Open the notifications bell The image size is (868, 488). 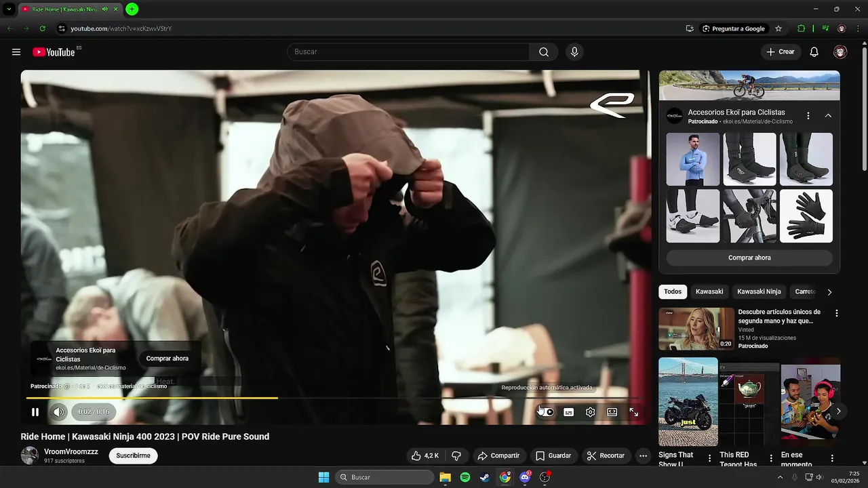click(x=814, y=52)
